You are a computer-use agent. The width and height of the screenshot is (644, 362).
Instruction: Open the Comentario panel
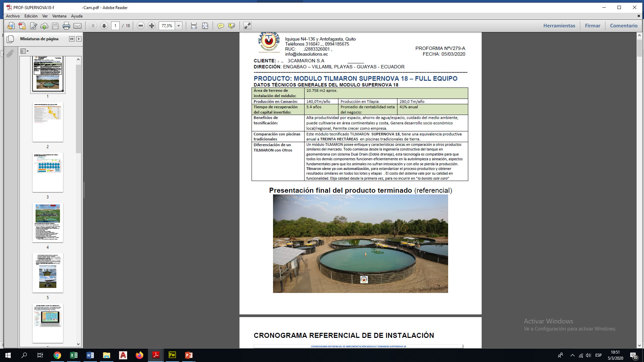(624, 26)
